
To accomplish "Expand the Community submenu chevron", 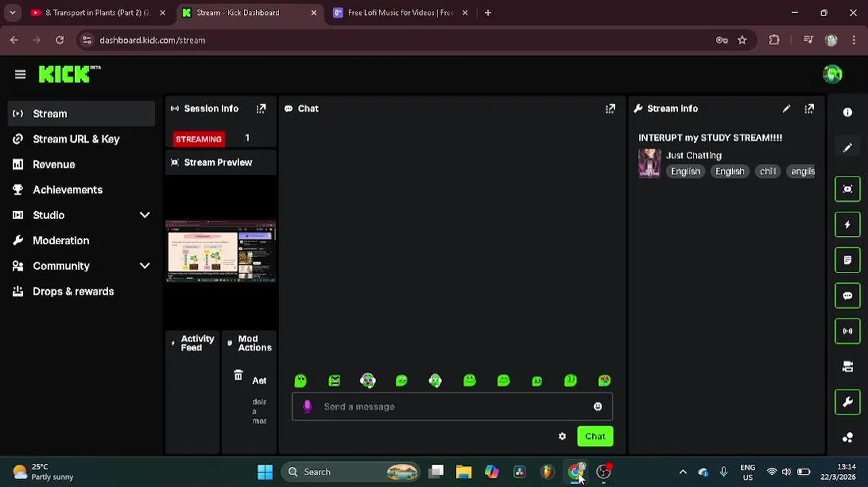I will point(145,266).
